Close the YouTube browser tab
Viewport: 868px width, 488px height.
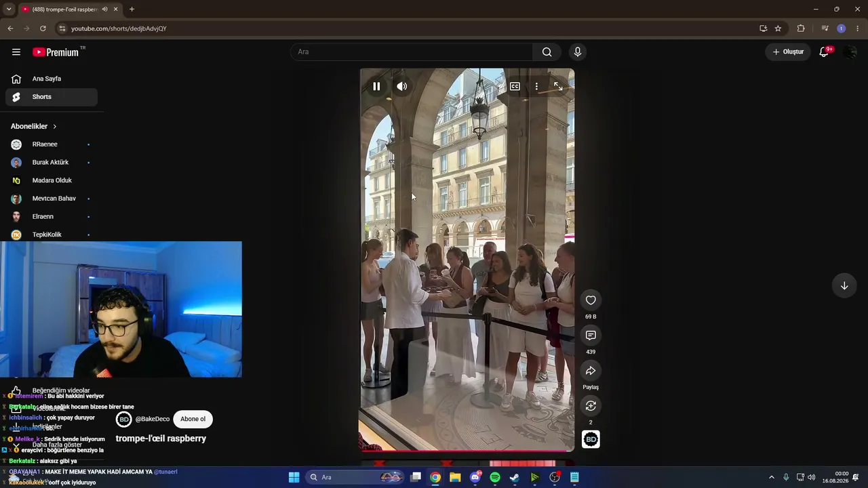tap(116, 9)
